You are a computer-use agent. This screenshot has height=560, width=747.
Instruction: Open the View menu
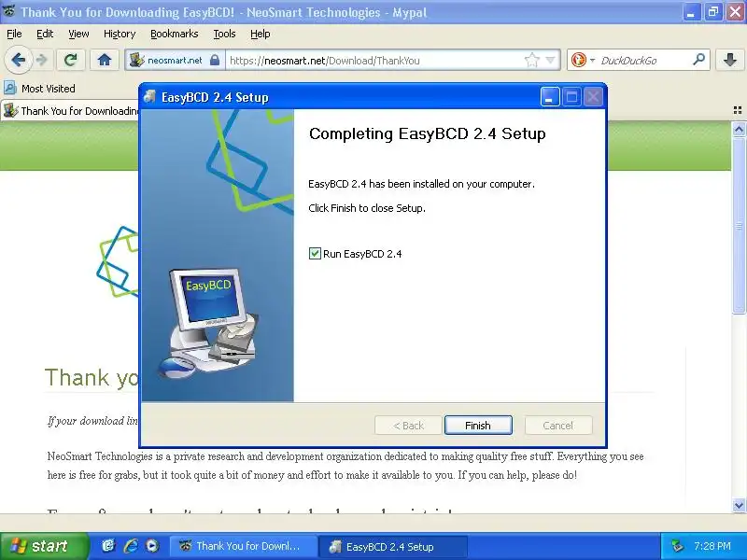coord(78,34)
